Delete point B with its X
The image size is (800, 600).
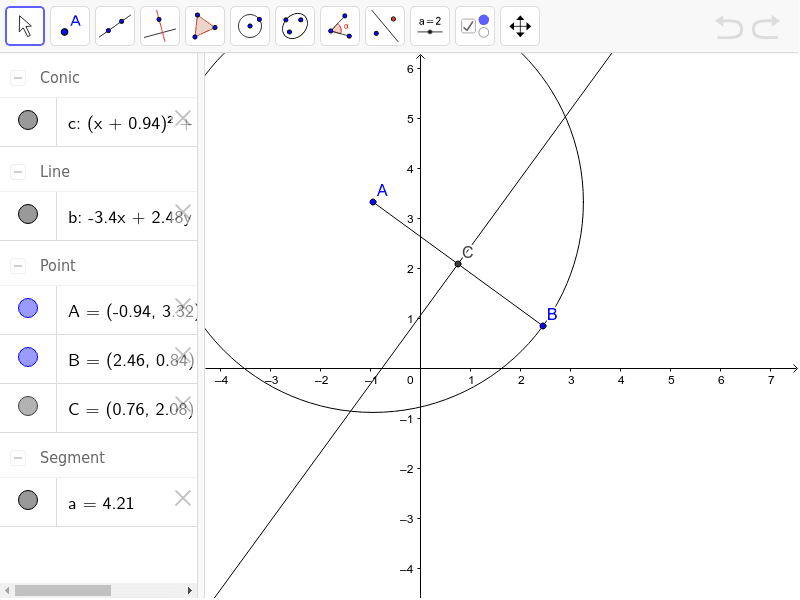click(183, 355)
